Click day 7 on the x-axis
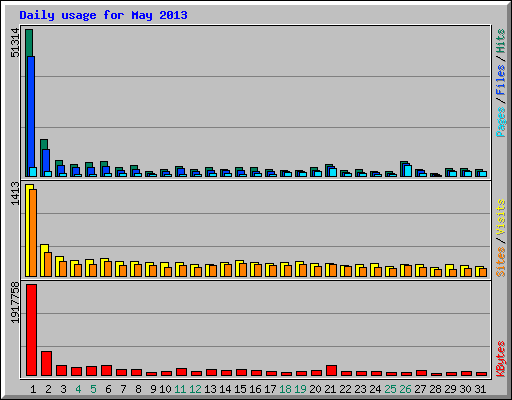The width and height of the screenshot is (512, 400). point(123,389)
